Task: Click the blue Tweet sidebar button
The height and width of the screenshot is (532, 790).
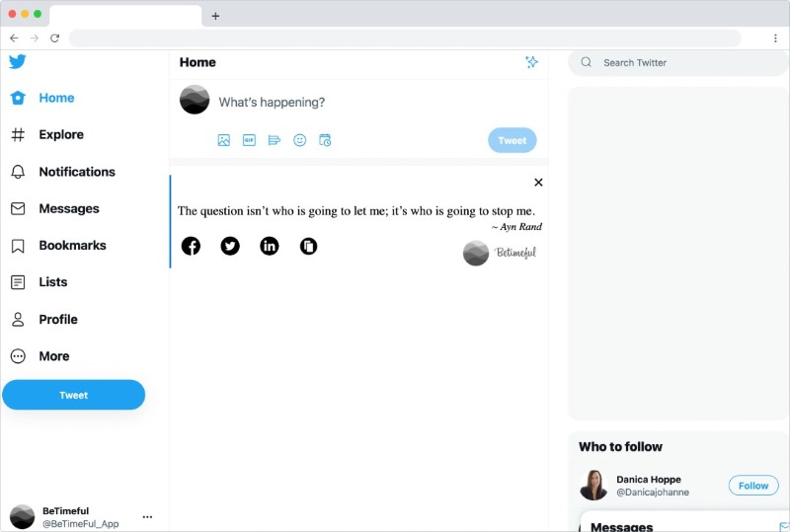Action: [x=73, y=395]
